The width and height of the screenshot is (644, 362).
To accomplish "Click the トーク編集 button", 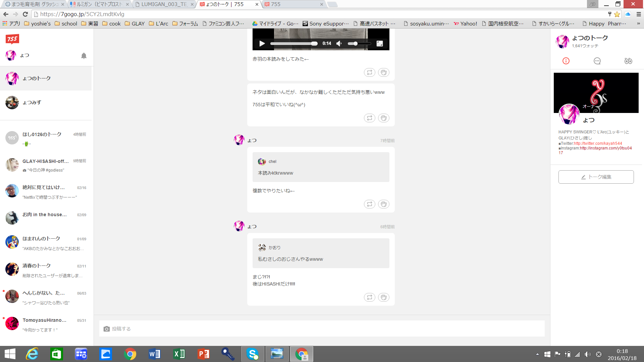I will click(x=596, y=177).
